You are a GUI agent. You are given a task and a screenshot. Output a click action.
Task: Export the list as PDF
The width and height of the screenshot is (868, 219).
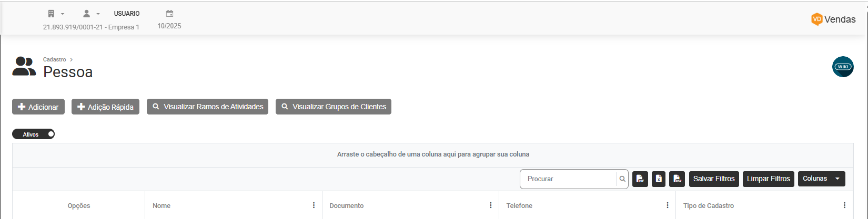coord(640,179)
